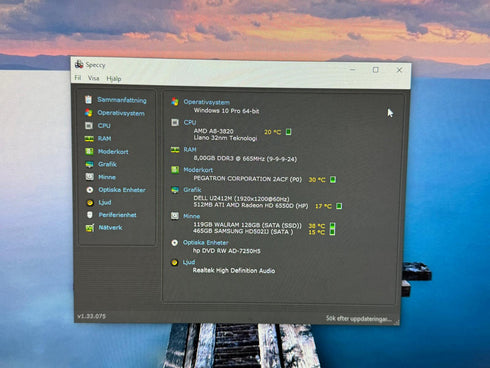Click the CPU heading link in summary
Screen dimensions: 490x368
[x=190, y=122]
